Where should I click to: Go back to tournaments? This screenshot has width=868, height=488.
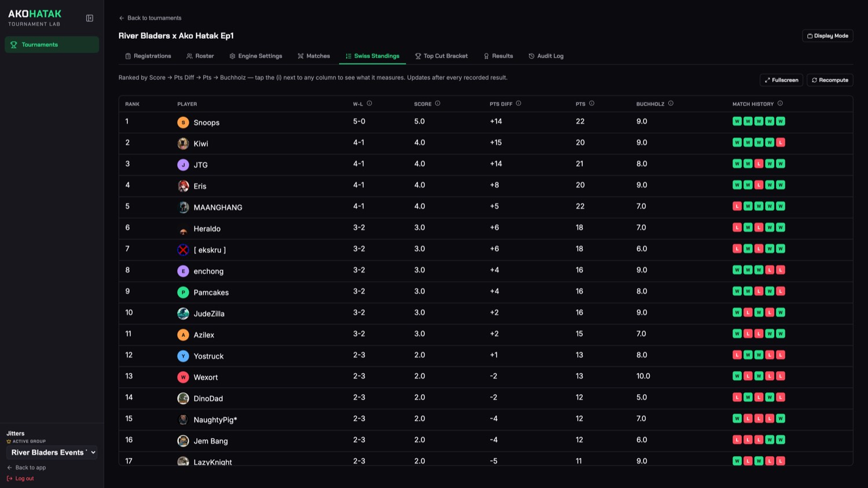[x=150, y=18]
